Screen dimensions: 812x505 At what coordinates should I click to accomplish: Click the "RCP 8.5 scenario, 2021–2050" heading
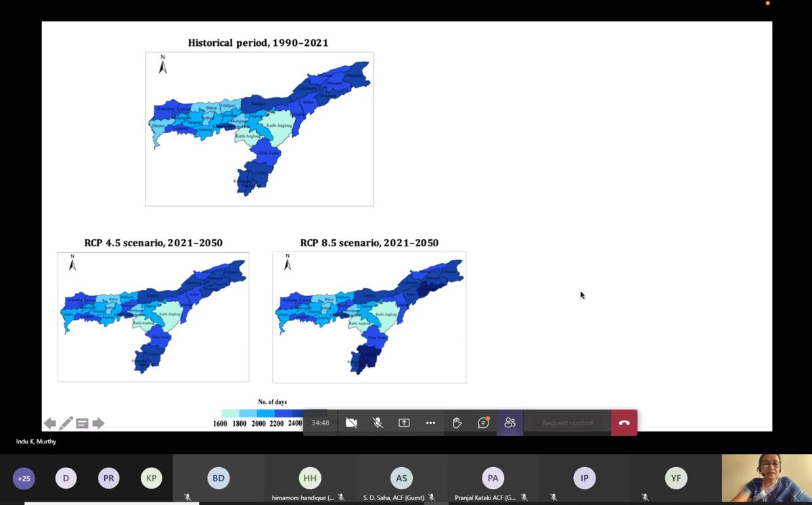tap(369, 243)
